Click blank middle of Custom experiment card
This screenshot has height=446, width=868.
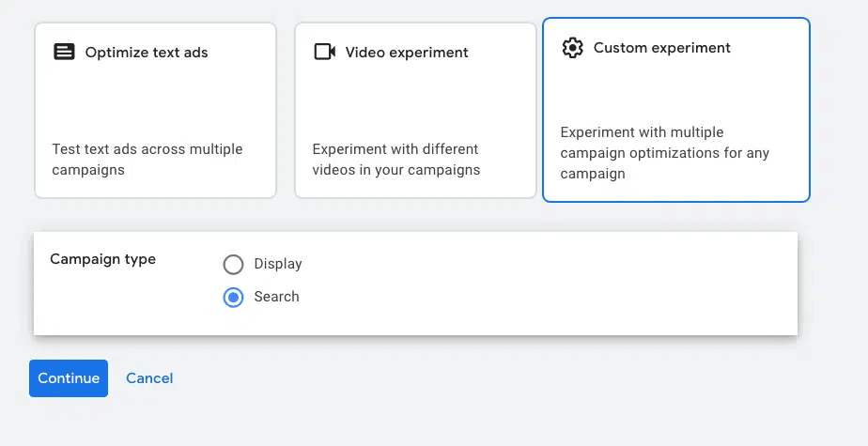click(675, 90)
